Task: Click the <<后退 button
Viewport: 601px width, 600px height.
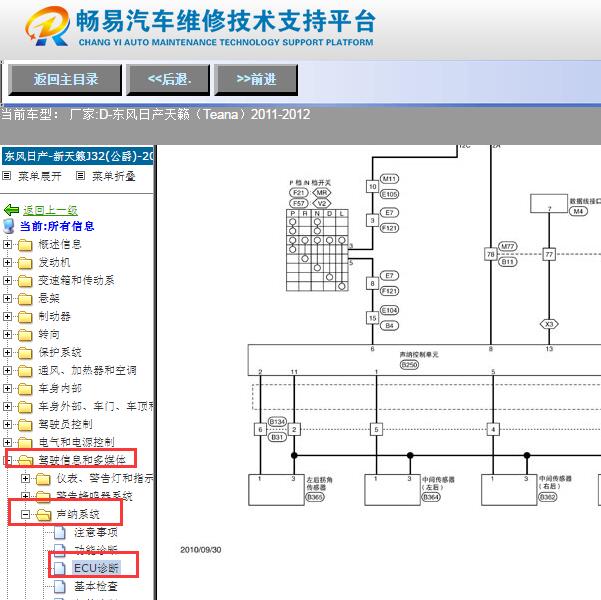Action: tap(168, 80)
